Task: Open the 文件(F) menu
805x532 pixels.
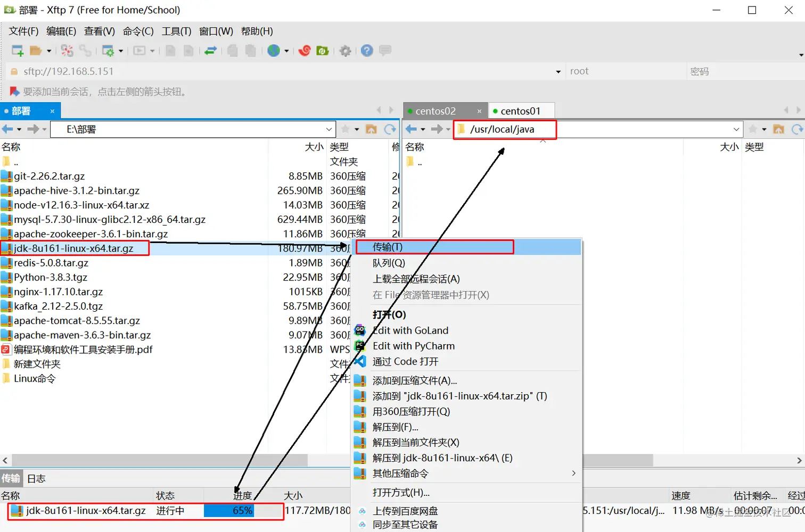Action: coord(23,31)
